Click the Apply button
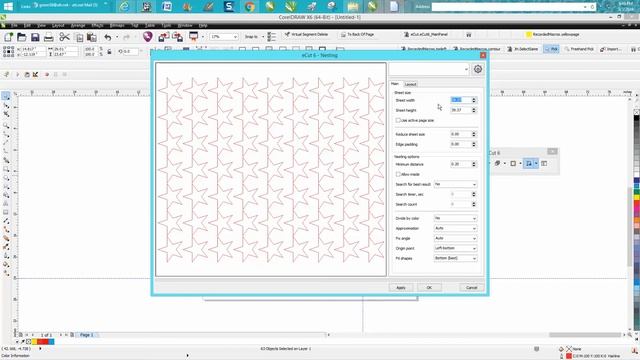The width and height of the screenshot is (640, 360). pos(401,288)
